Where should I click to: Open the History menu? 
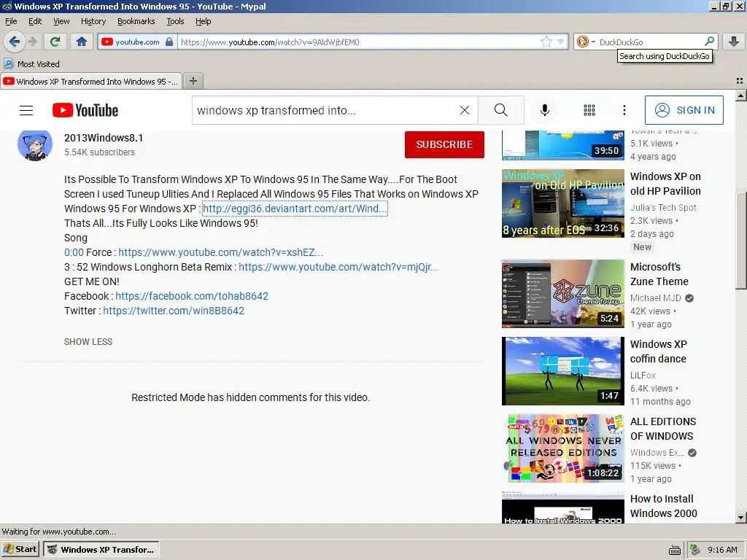click(x=93, y=21)
